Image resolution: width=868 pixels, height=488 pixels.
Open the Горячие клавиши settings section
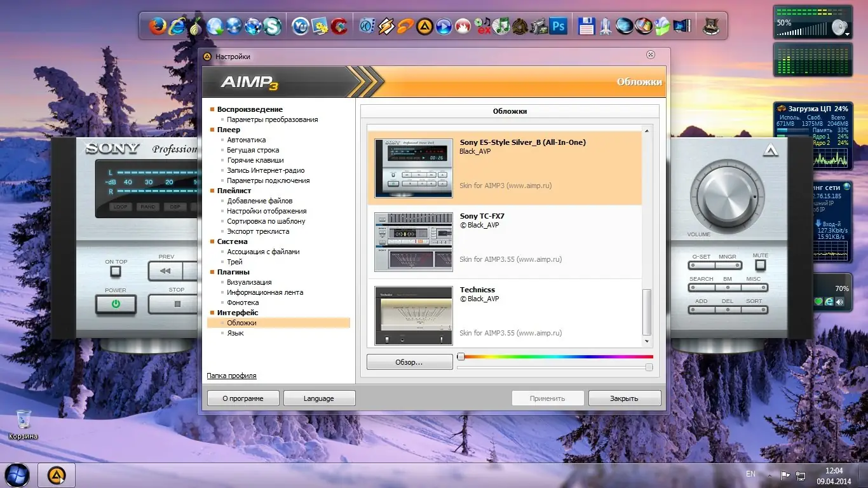255,160
